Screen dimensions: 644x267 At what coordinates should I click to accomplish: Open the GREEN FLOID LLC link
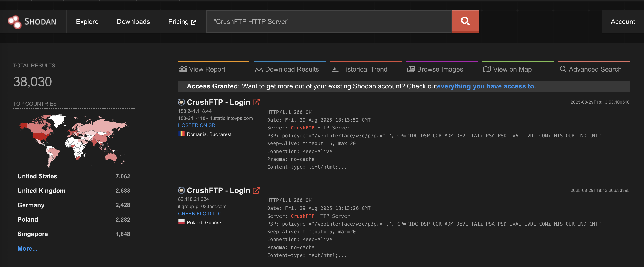click(199, 214)
